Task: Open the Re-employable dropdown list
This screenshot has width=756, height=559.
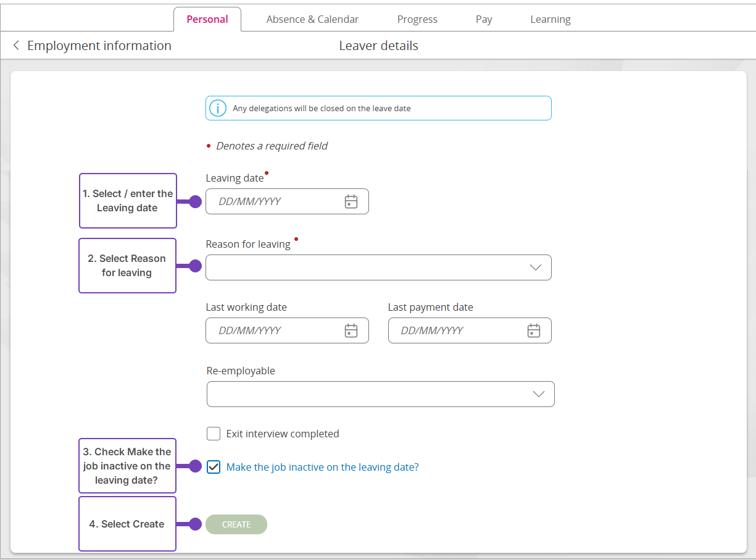Action: [380, 394]
